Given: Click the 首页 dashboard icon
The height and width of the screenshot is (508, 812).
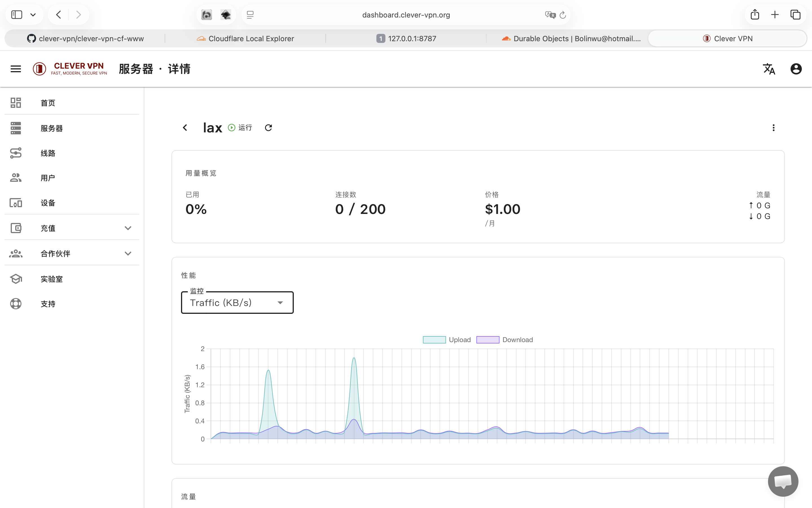Looking at the screenshot, I should click(x=16, y=103).
